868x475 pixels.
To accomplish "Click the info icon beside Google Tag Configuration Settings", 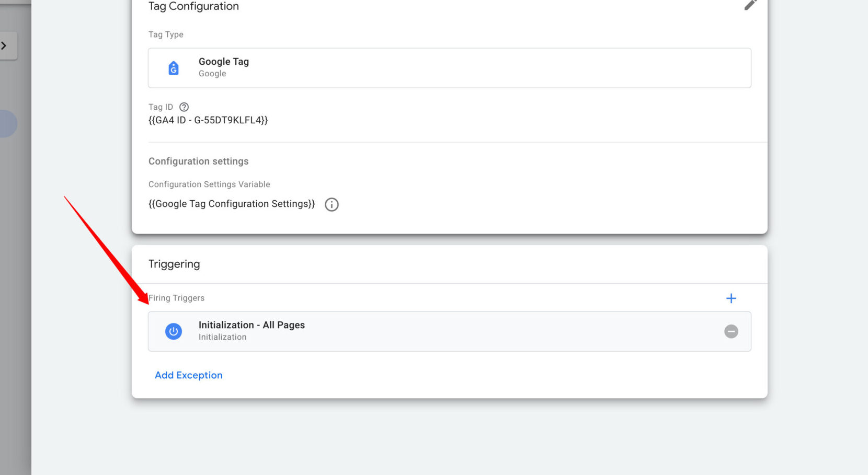I will coord(332,204).
